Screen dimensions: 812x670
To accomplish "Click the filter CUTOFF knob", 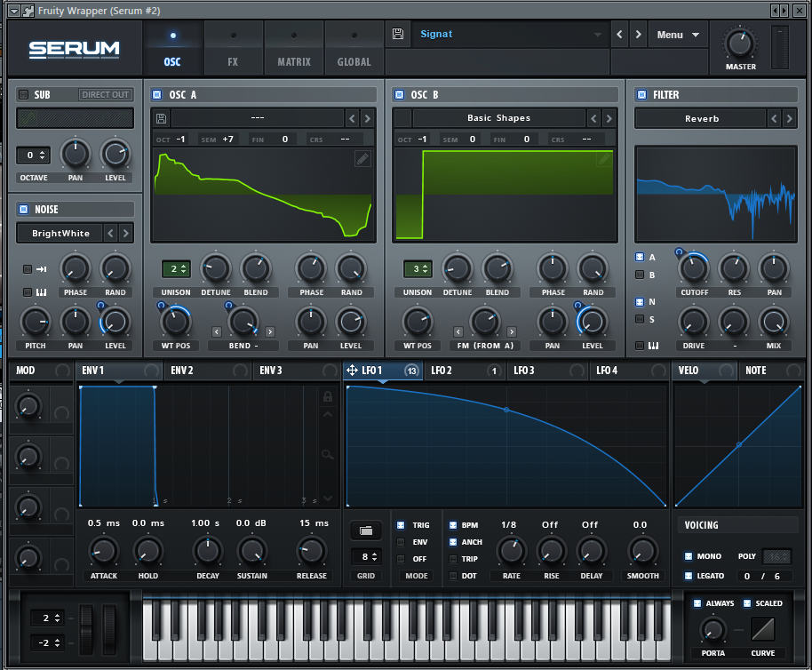I will [694, 268].
